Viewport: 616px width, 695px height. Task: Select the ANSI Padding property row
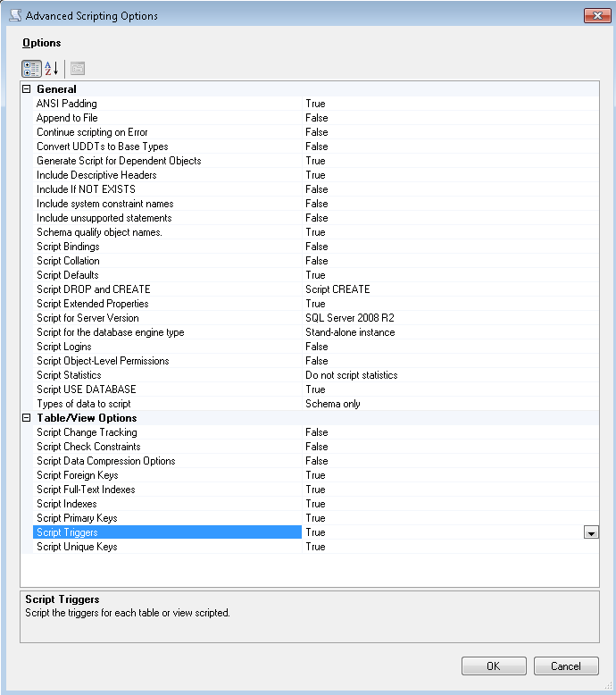pyautogui.click(x=67, y=104)
